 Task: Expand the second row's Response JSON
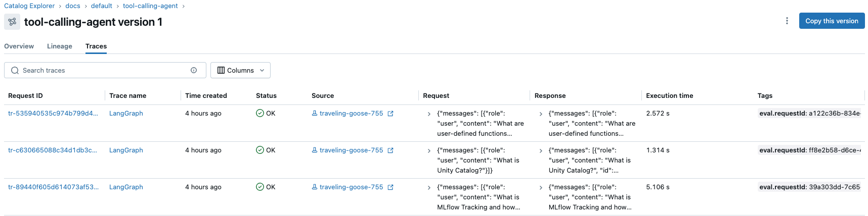pyautogui.click(x=541, y=151)
